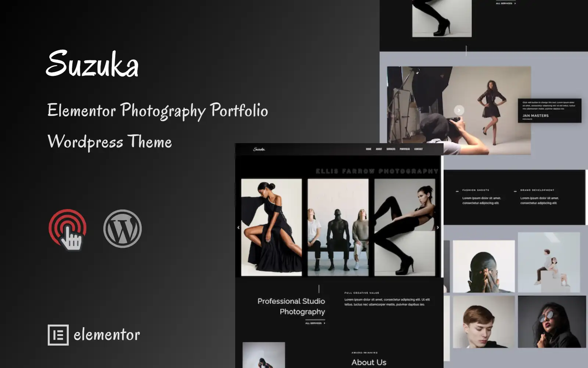The width and height of the screenshot is (588, 368).
Task: Click the next slide arrow in the carousel
Action: click(x=438, y=227)
